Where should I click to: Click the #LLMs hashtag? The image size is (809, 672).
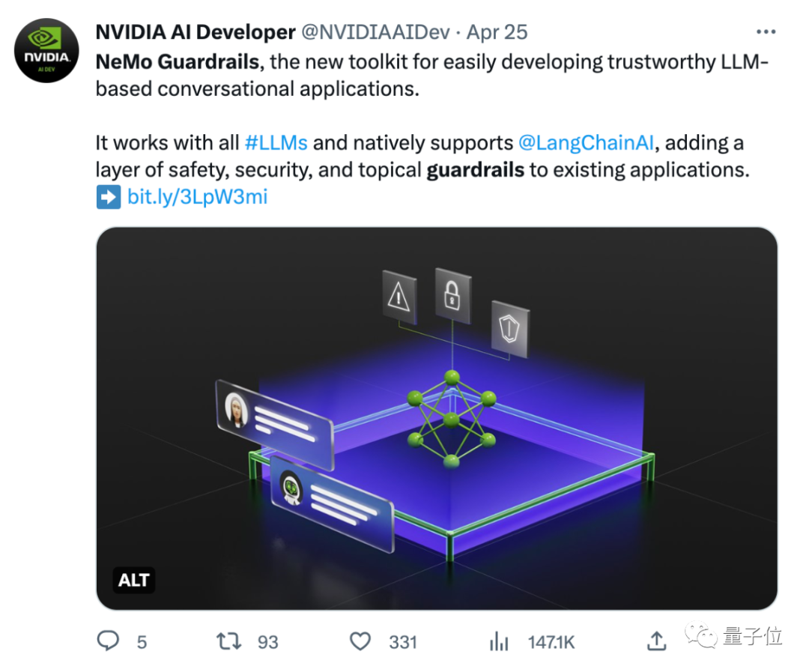coord(276,143)
